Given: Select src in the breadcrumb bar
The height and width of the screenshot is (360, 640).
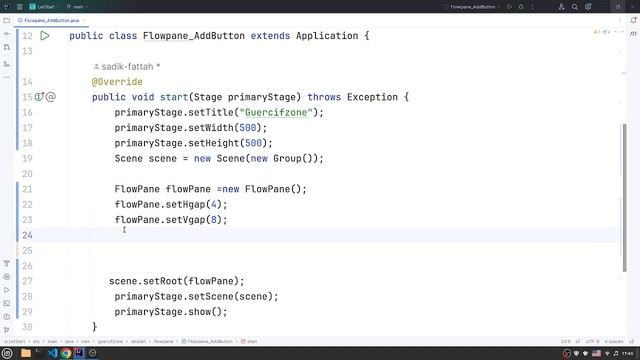Looking at the screenshot, I should tap(37, 341).
